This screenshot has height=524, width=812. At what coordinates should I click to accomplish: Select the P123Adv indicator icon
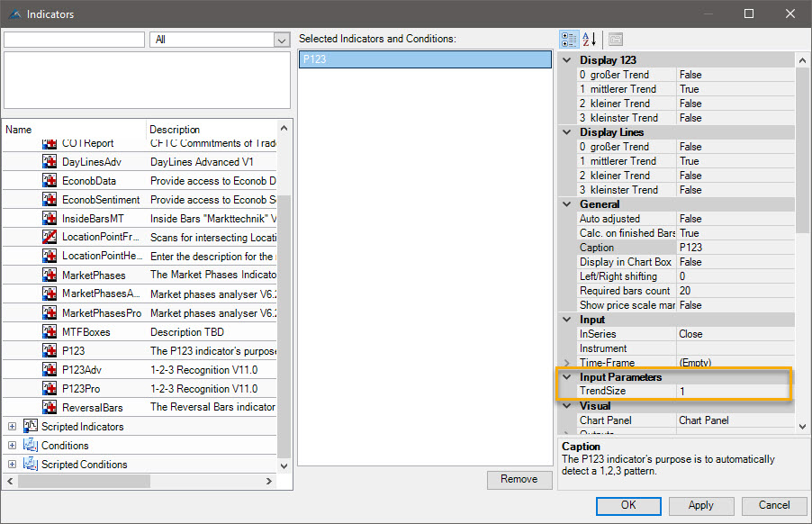pyautogui.click(x=50, y=369)
